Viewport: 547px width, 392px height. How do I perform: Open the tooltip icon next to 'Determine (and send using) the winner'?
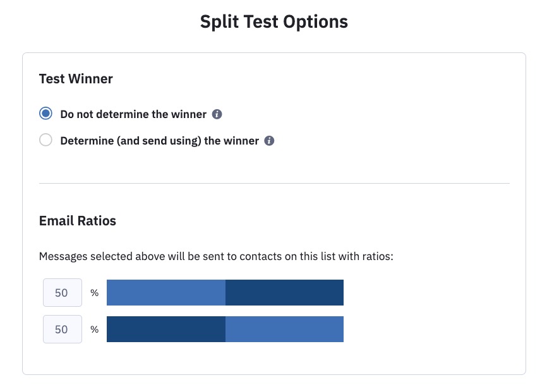click(x=268, y=141)
